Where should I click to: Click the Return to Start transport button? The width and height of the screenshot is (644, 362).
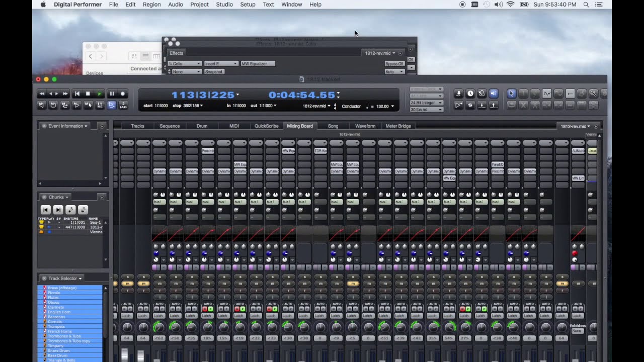(76, 94)
